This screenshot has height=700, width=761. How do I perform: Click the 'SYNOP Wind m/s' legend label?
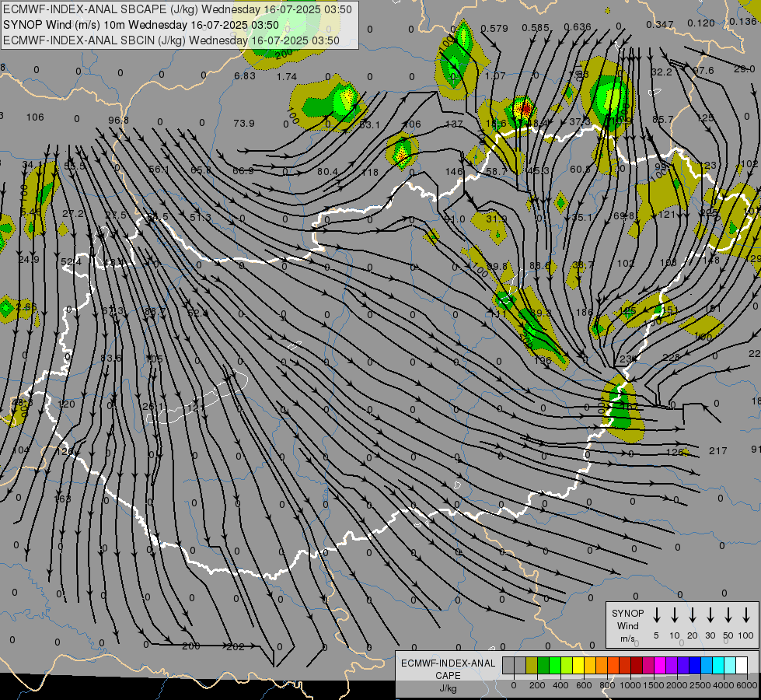(x=627, y=625)
